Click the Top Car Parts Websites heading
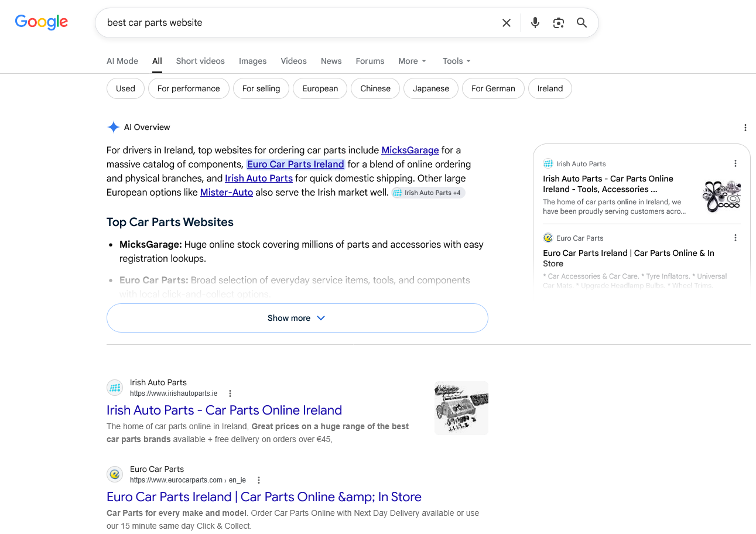Screen dimensions: 756x534 [170, 222]
